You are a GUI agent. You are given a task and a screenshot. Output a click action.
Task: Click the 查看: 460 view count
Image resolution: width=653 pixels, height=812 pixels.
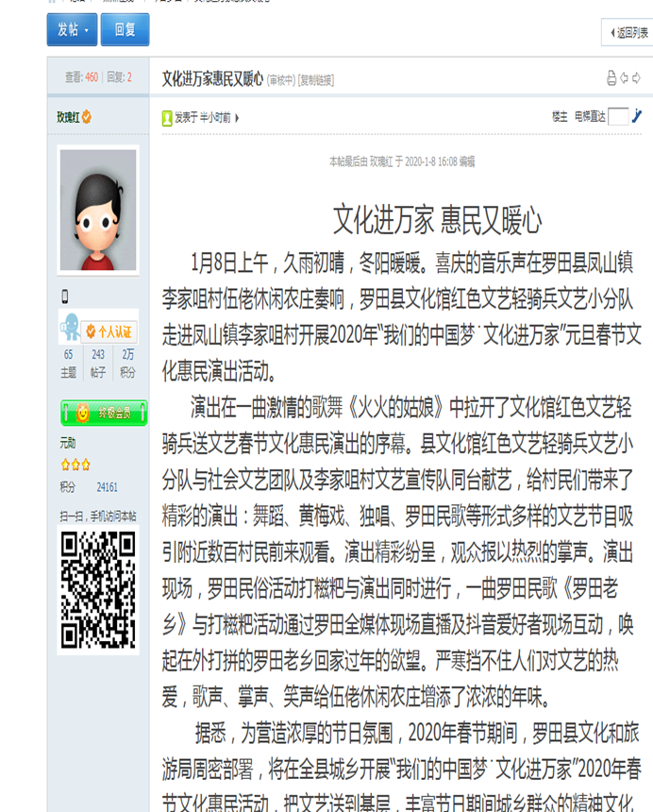[x=81, y=77]
